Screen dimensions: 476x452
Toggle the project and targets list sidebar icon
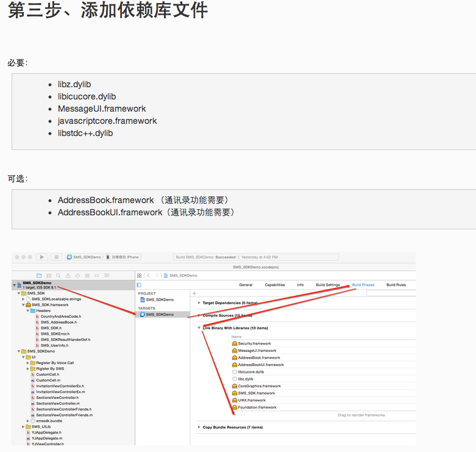[139, 285]
